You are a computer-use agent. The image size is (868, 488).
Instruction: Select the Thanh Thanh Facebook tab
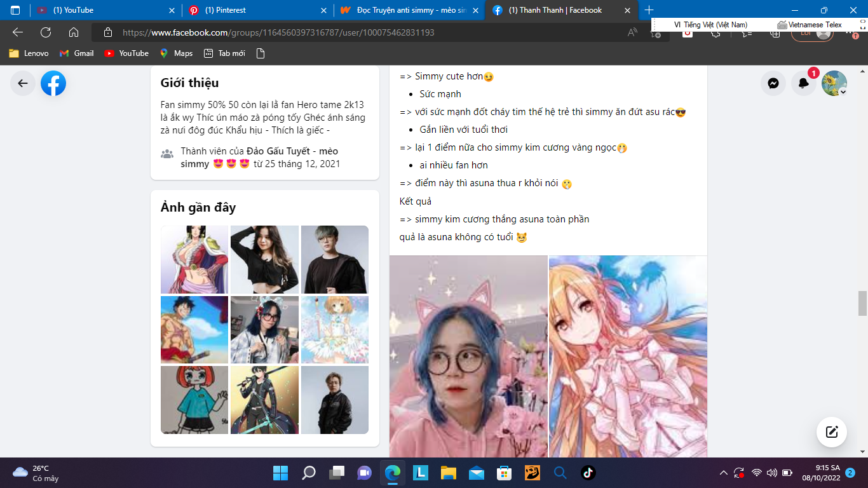click(561, 10)
